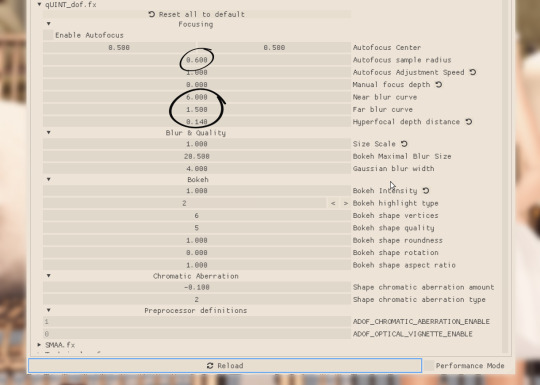The image size is (540, 385).
Task: Collapse the Focusing group
Action: coord(49,24)
